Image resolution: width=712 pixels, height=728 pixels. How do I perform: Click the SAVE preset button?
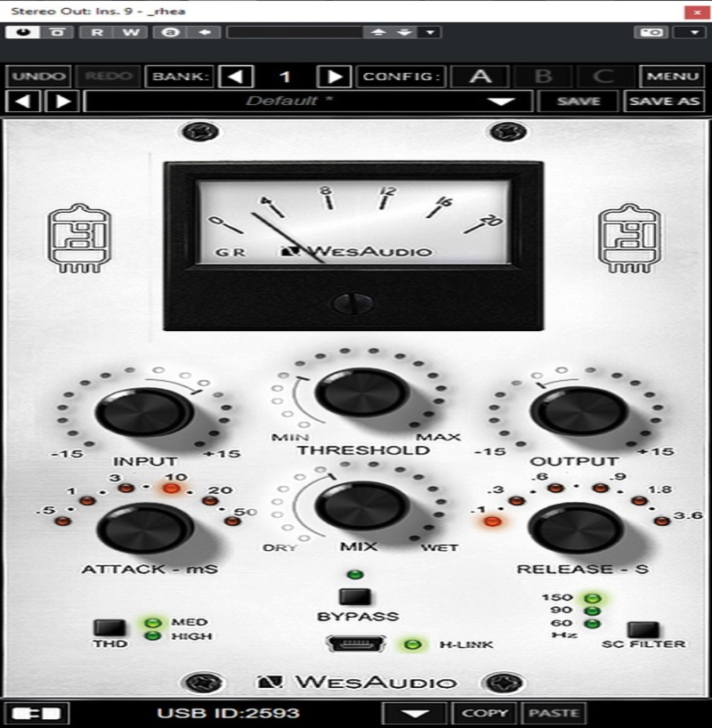click(578, 101)
